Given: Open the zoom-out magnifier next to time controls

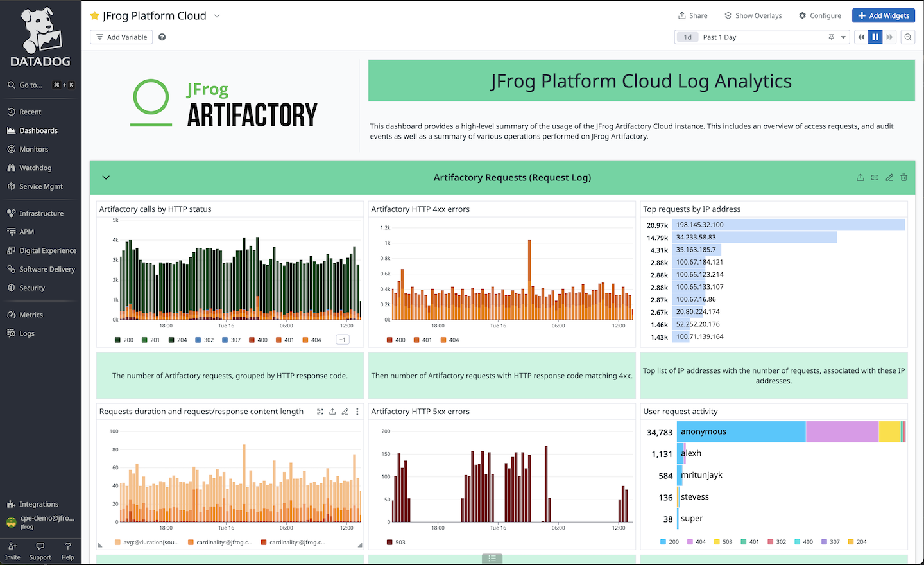Looking at the screenshot, I should [908, 37].
